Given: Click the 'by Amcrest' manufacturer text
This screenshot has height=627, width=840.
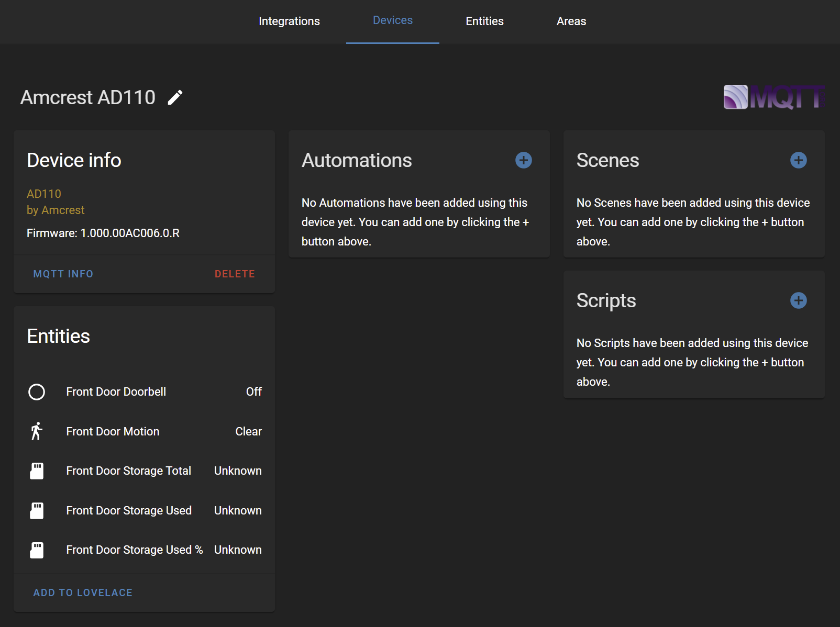Looking at the screenshot, I should (x=56, y=210).
